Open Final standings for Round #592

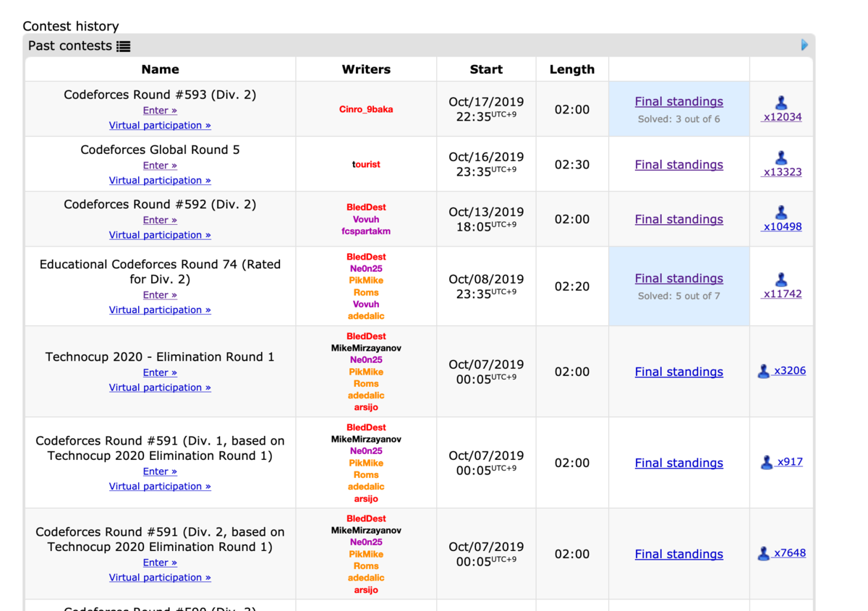tap(679, 219)
